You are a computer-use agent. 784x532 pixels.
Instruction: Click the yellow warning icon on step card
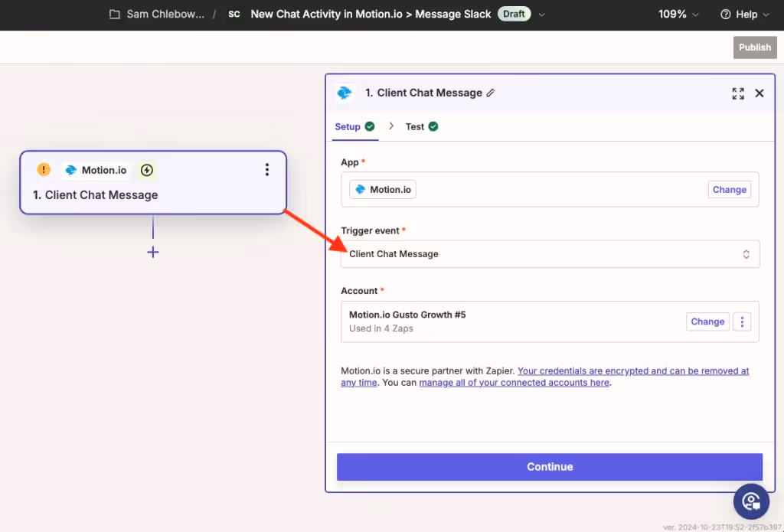click(x=44, y=170)
